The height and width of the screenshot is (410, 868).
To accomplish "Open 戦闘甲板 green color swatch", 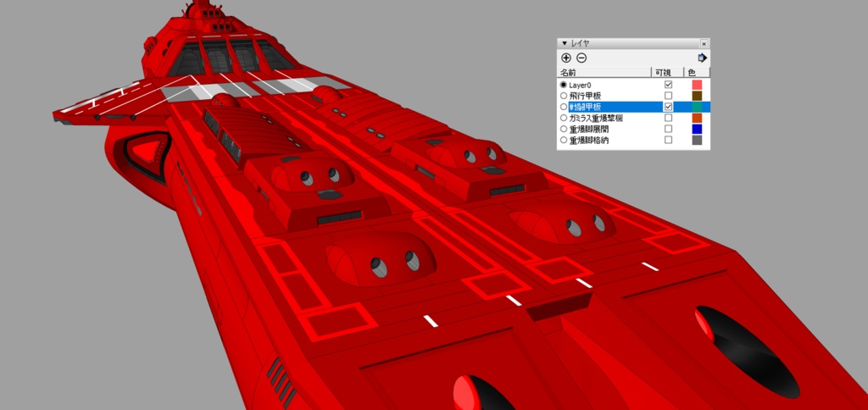I will click(x=697, y=107).
